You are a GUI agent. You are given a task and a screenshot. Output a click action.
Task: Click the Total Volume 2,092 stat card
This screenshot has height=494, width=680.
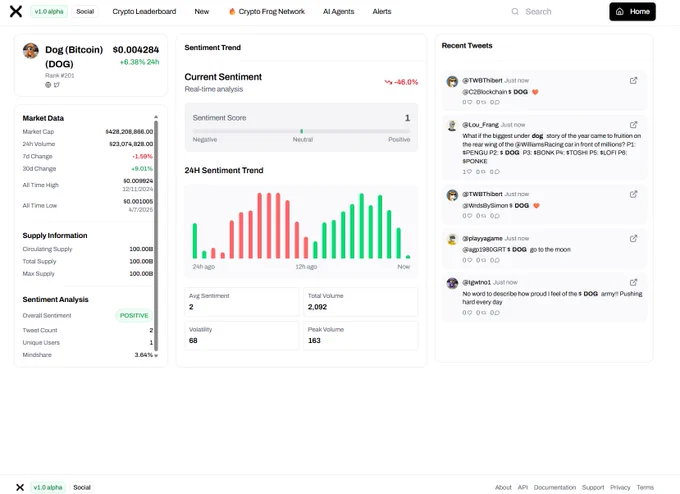[361, 302]
